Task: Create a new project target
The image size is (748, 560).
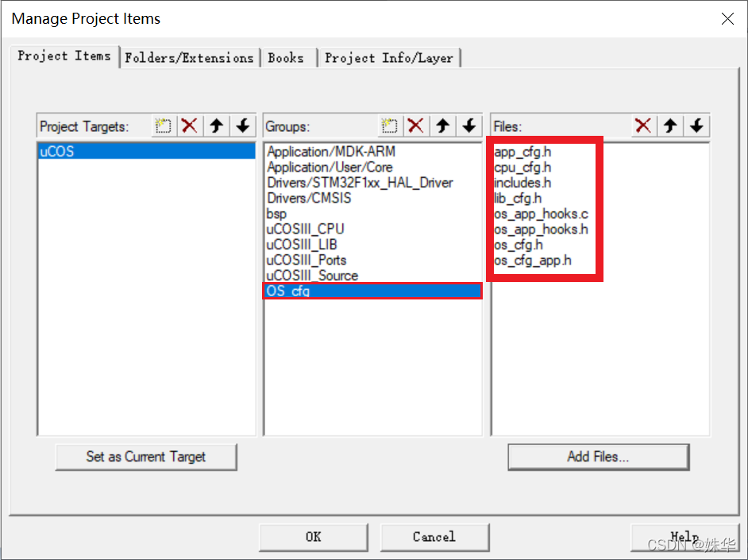Action: point(164,126)
